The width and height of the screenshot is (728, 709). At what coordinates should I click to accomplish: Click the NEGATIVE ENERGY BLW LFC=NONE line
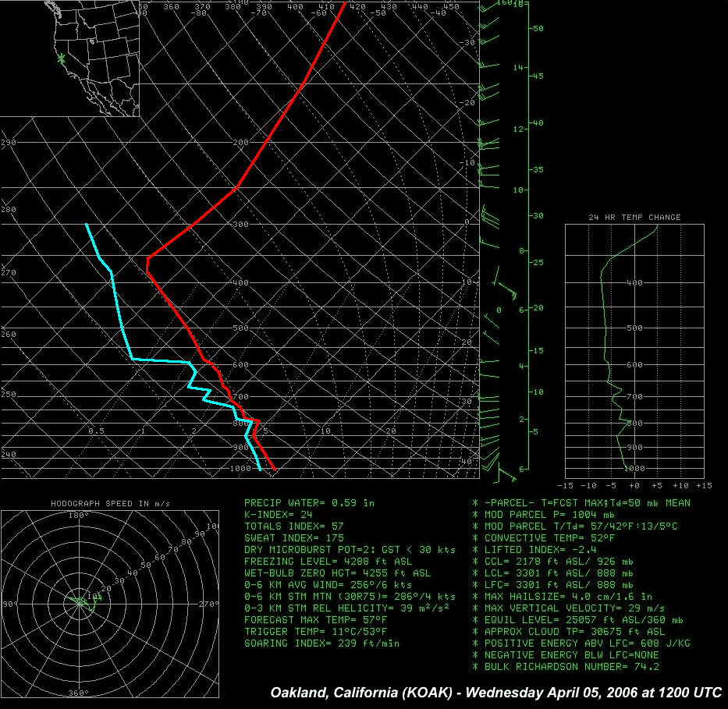[x=566, y=654]
